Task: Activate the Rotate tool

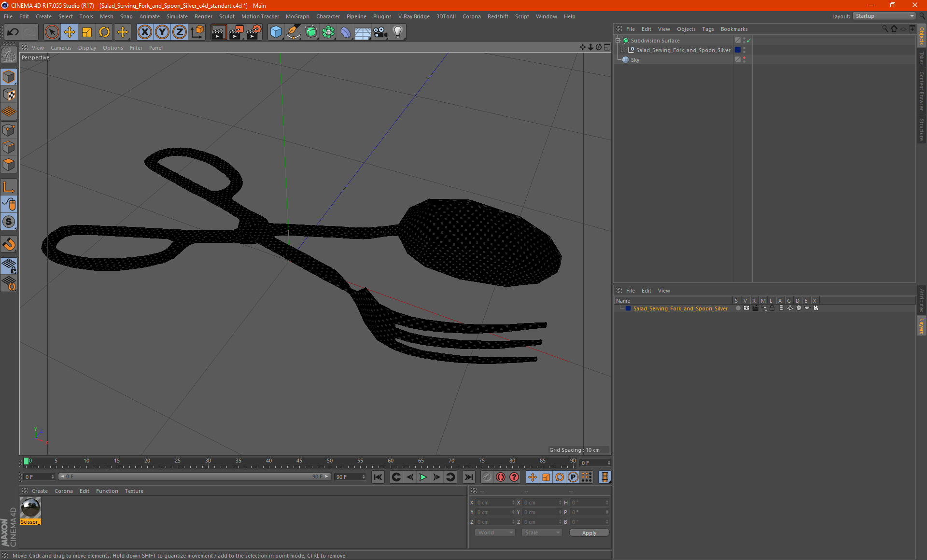Action: tap(104, 32)
